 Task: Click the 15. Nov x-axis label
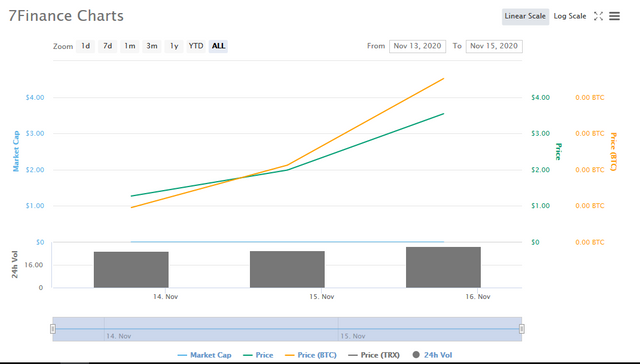click(322, 297)
